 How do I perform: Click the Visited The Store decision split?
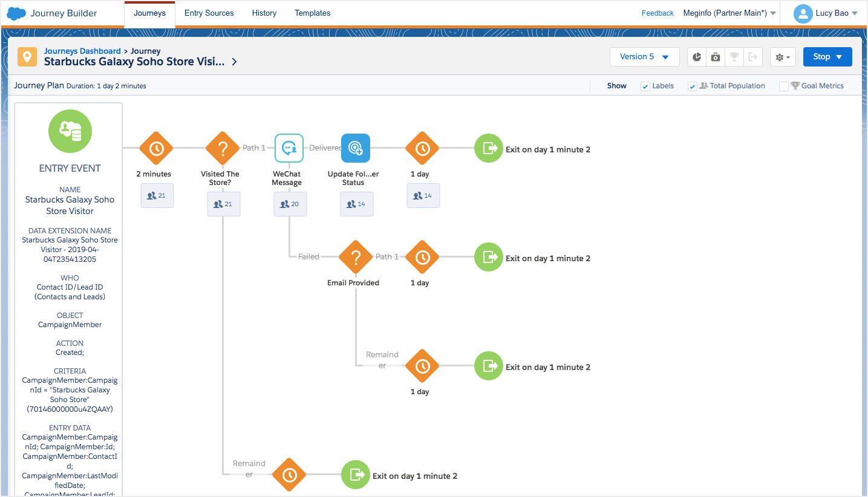coord(223,148)
